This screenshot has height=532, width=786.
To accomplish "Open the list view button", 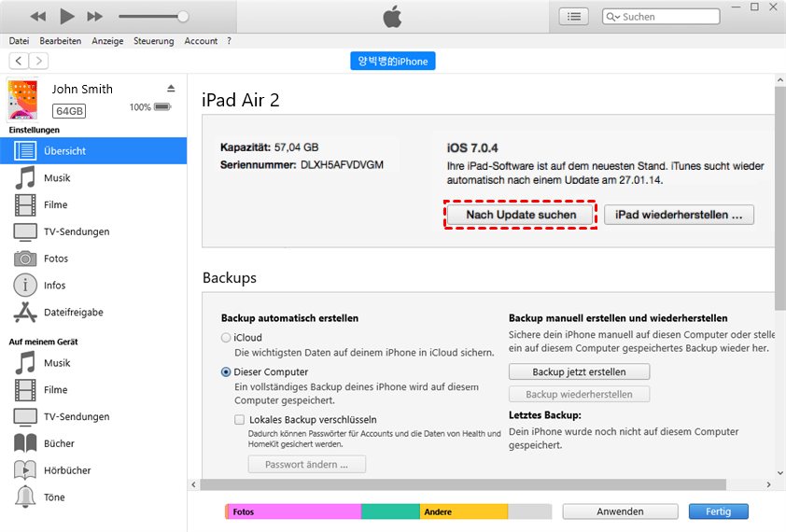I will tap(573, 16).
